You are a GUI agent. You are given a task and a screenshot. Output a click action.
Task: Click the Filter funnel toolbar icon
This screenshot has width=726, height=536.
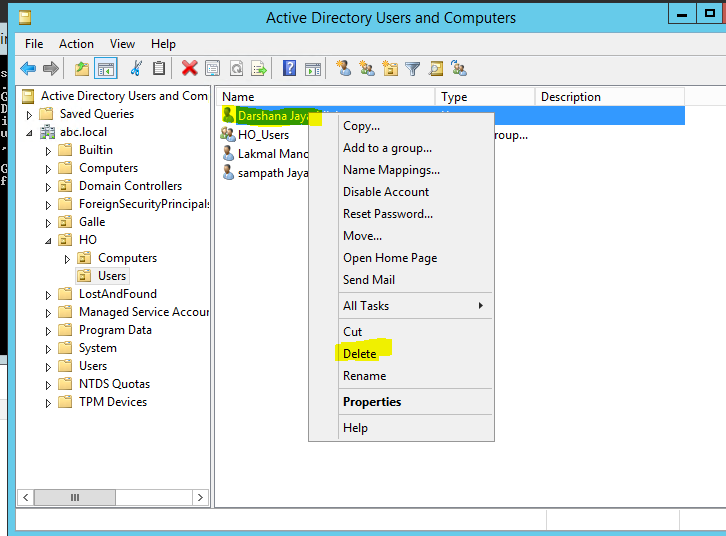[412, 69]
